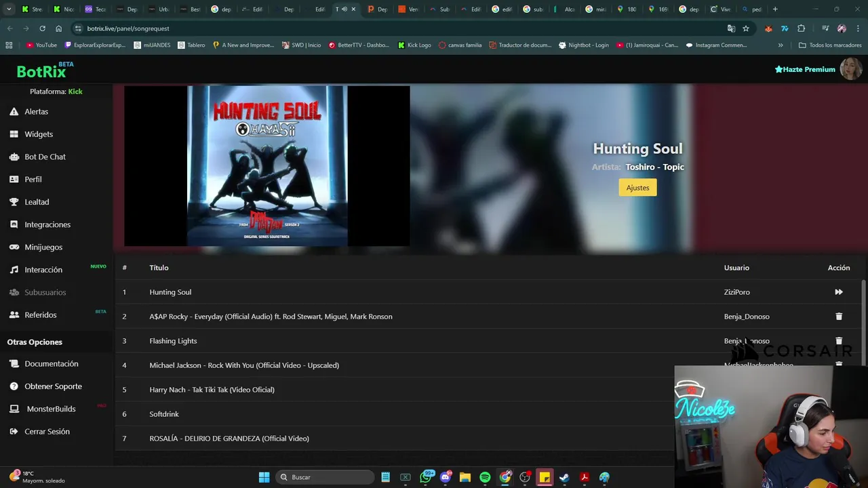This screenshot has height=488, width=868.
Task: Switch to the Tec tab
Action: click(96, 9)
